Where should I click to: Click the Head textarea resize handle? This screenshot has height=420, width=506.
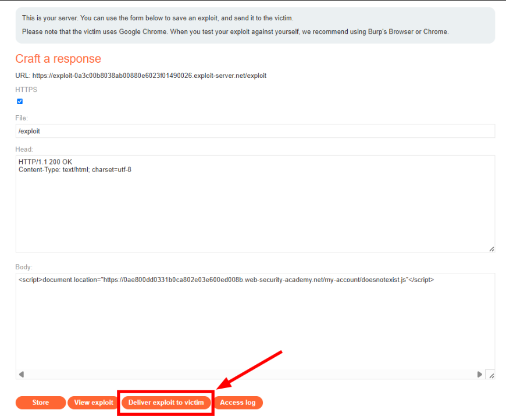491,249
